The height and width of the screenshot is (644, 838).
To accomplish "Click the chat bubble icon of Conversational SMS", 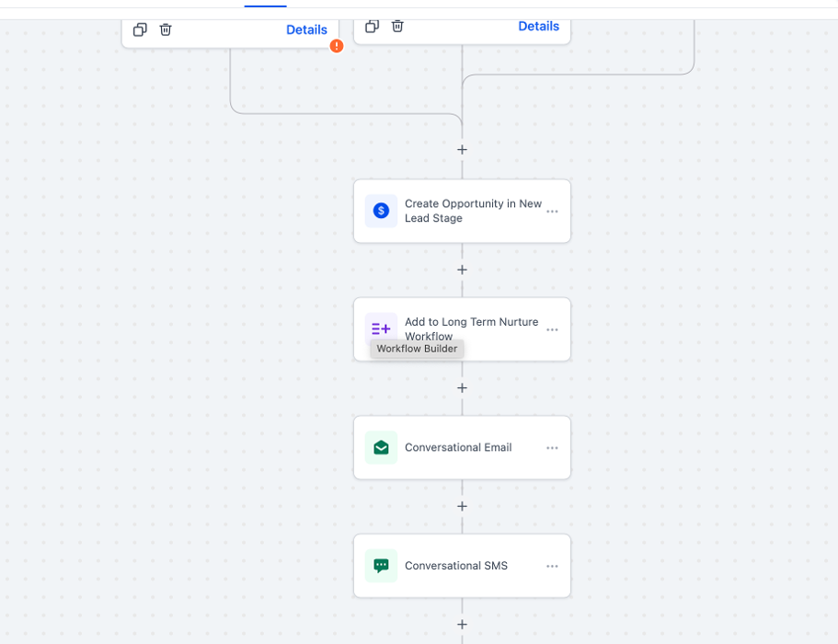I will click(x=381, y=566).
